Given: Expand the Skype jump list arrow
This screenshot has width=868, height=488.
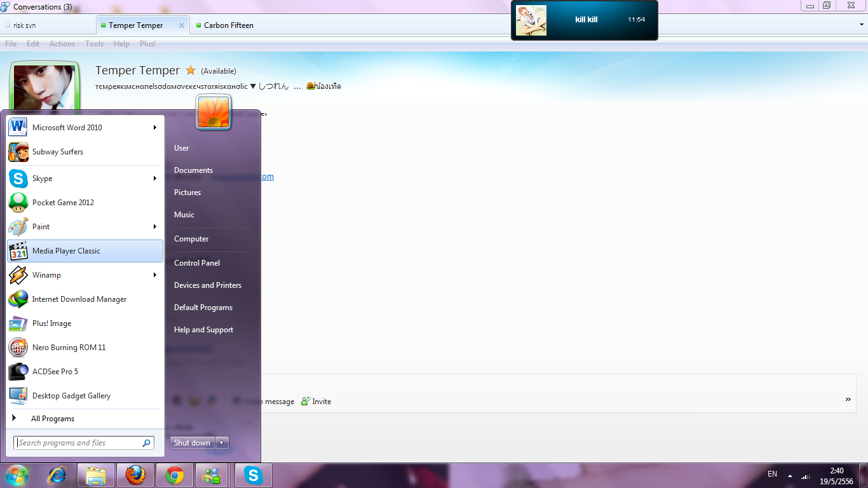Looking at the screenshot, I should pyautogui.click(x=154, y=179).
